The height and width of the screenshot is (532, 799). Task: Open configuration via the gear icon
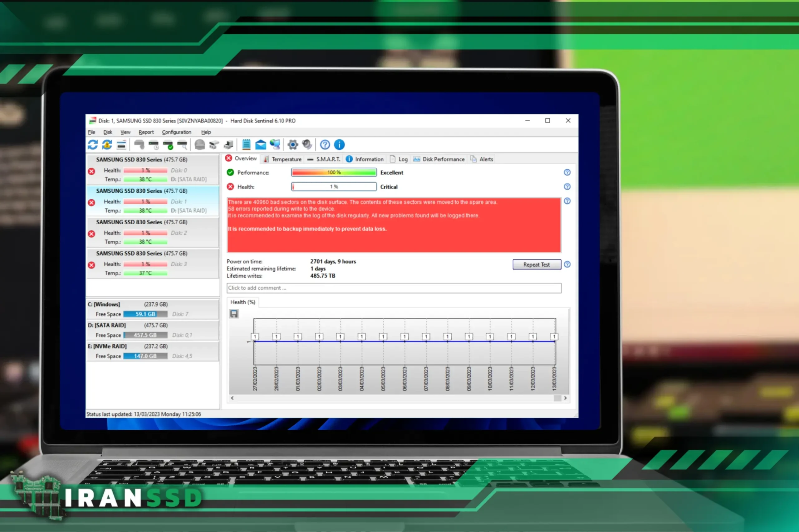coord(293,145)
